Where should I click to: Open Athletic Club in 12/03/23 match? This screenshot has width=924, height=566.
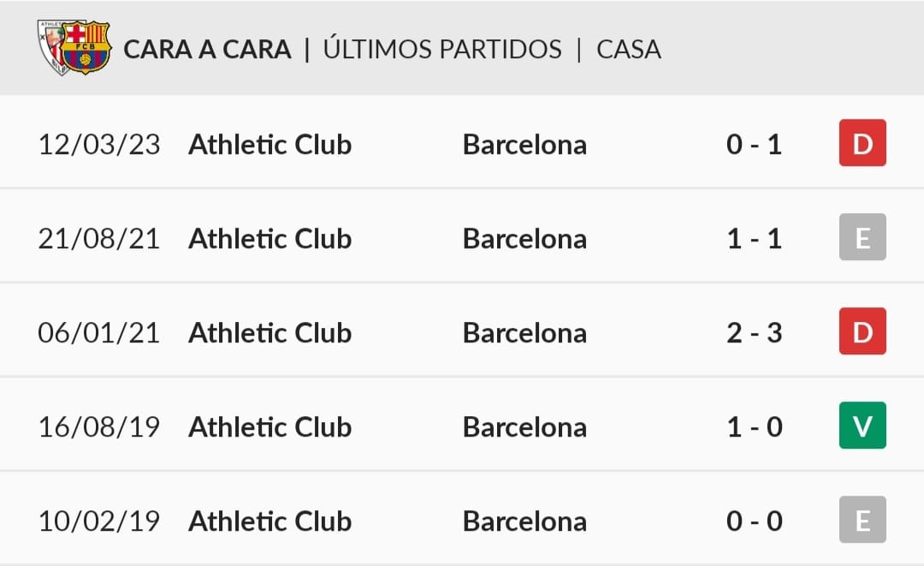pyautogui.click(x=269, y=145)
